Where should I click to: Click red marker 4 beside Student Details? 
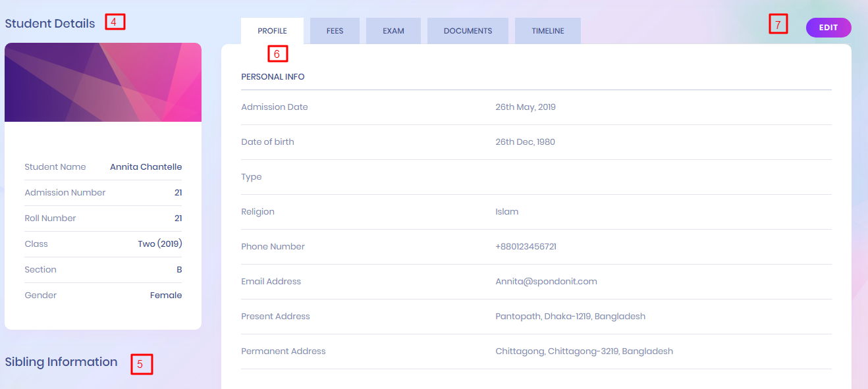(115, 22)
